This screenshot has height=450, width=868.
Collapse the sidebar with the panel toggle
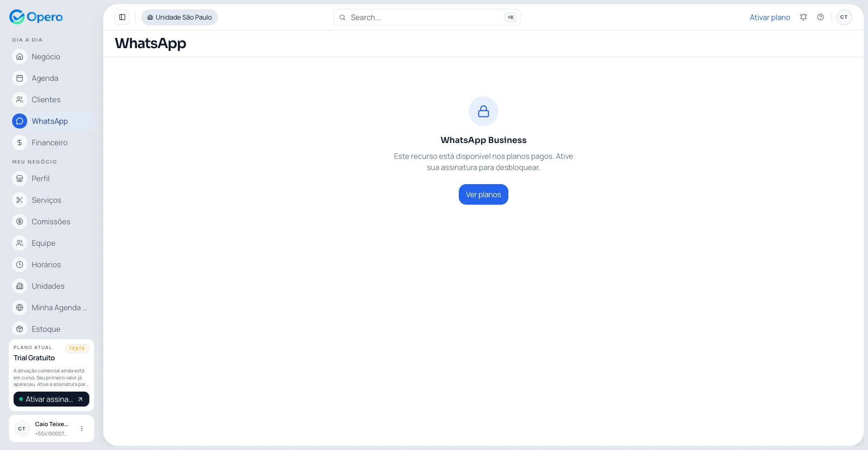(122, 17)
